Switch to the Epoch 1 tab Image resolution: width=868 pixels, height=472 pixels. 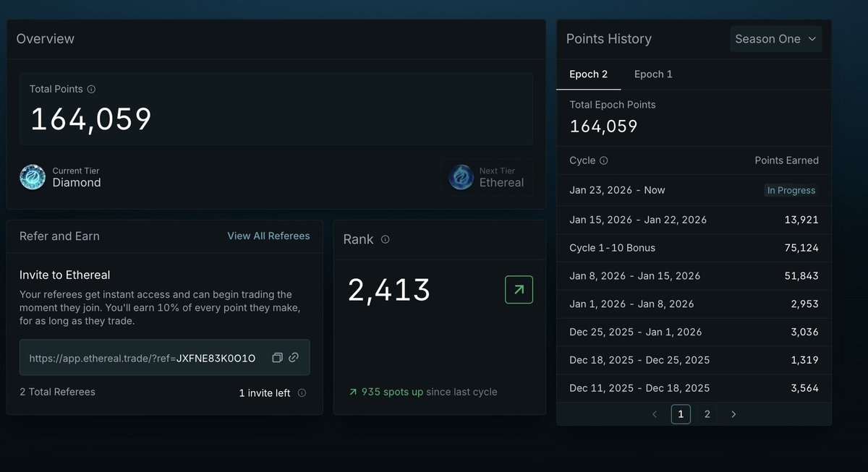point(653,74)
